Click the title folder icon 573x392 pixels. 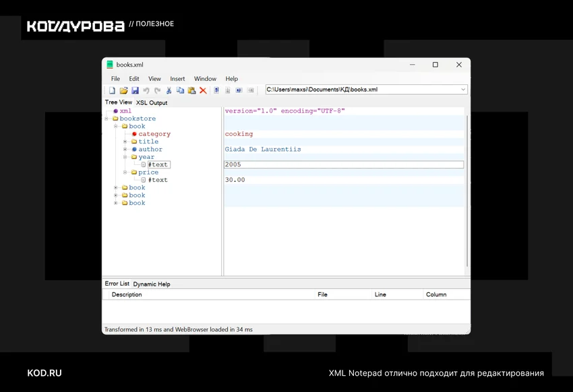tap(134, 141)
